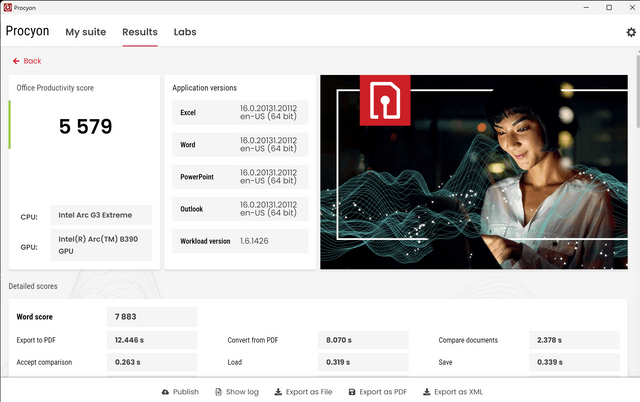This screenshot has height=402, width=640.
Task: Click the Procyon app logo in title bar
Action: click(x=7, y=7)
